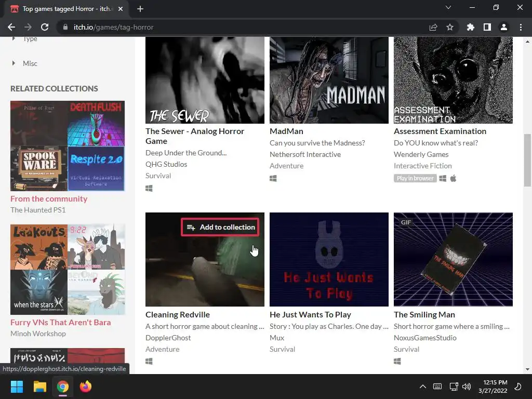Click the Play in browser badge
The width and height of the screenshot is (532, 399).
click(x=415, y=178)
